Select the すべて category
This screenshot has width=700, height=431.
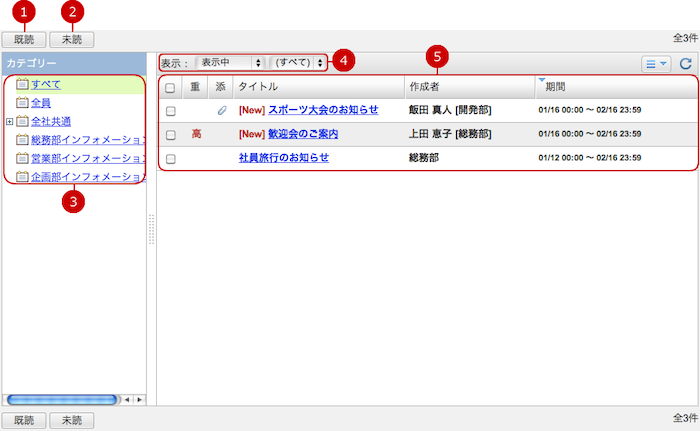pos(46,84)
